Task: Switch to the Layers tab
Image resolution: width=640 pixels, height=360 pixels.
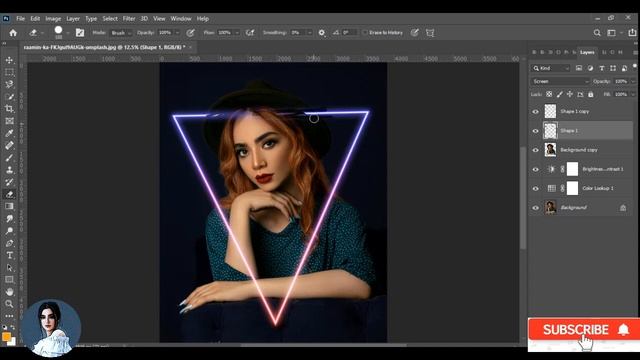Action: [587, 52]
